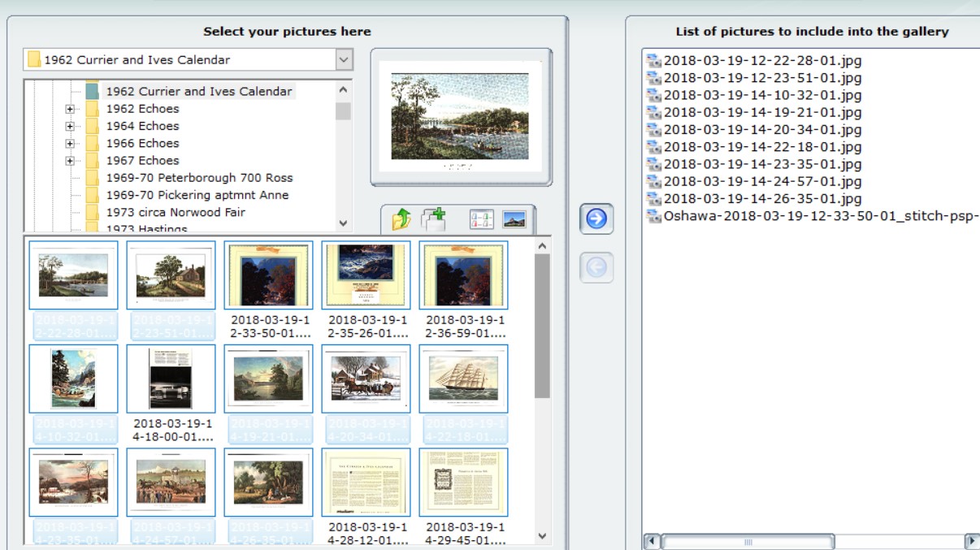Click gallery list horizontal scrollbar right arrow
The width and height of the screenshot is (980, 550).
pyautogui.click(x=971, y=541)
